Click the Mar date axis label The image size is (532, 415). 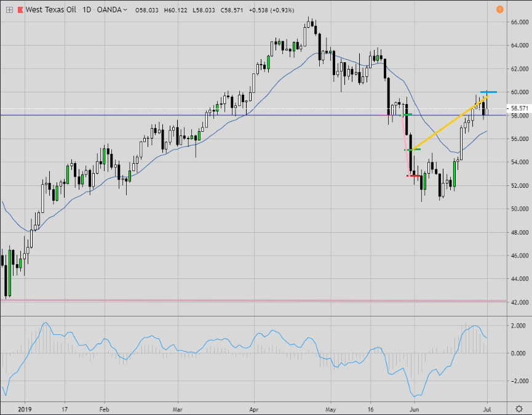178,409
